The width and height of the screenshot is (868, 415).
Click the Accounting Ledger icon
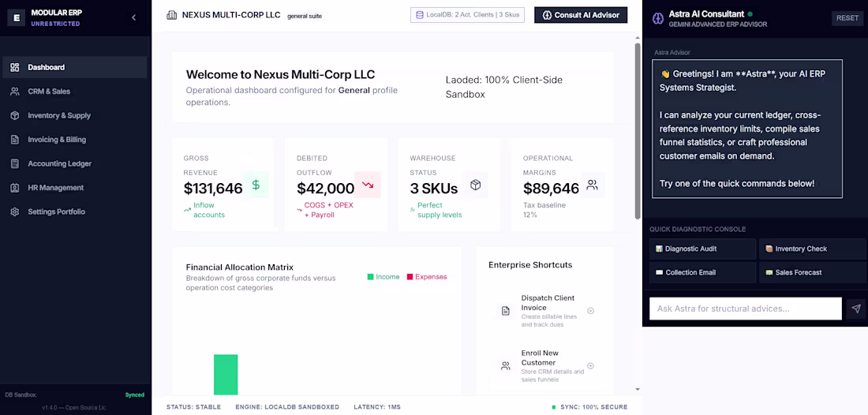(x=15, y=164)
